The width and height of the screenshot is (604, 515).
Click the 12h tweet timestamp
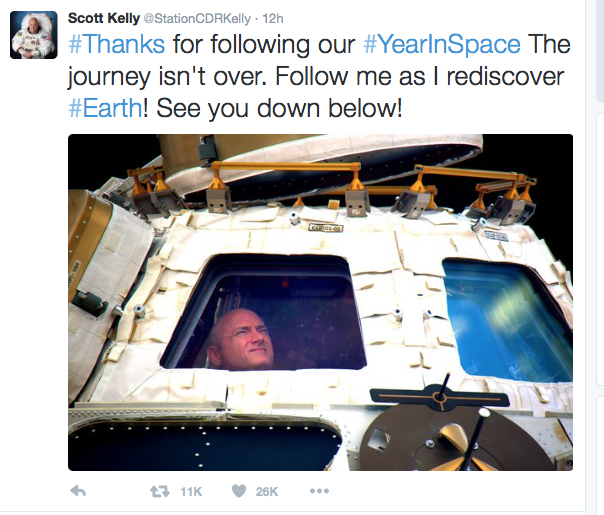coord(273,18)
